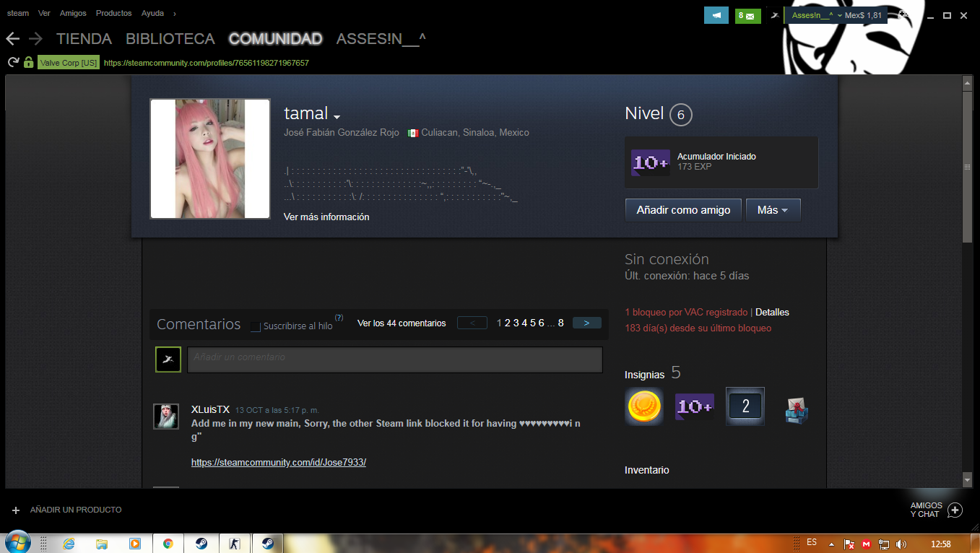This screenshot has width=980, height=553.
Task: Open volume speaker in system tray
Action: (901, 544)
